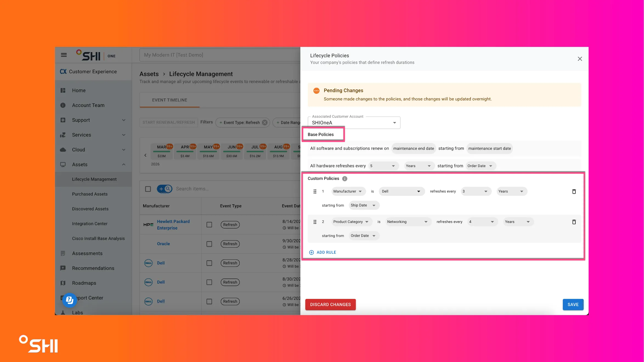Grab the drag handle of rule 1
Image resolution: width=644 pixels, height=362 pixels.
[x=315, y=191]
